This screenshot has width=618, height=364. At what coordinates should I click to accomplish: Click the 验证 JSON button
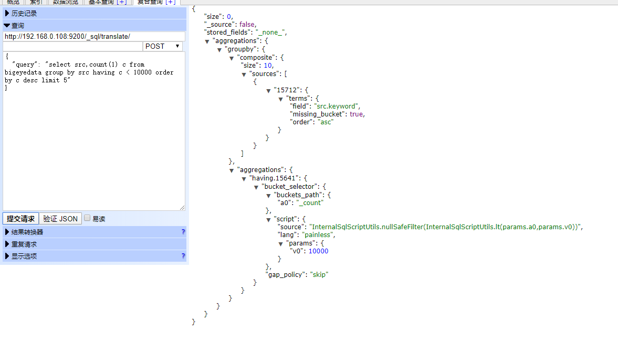60,219
